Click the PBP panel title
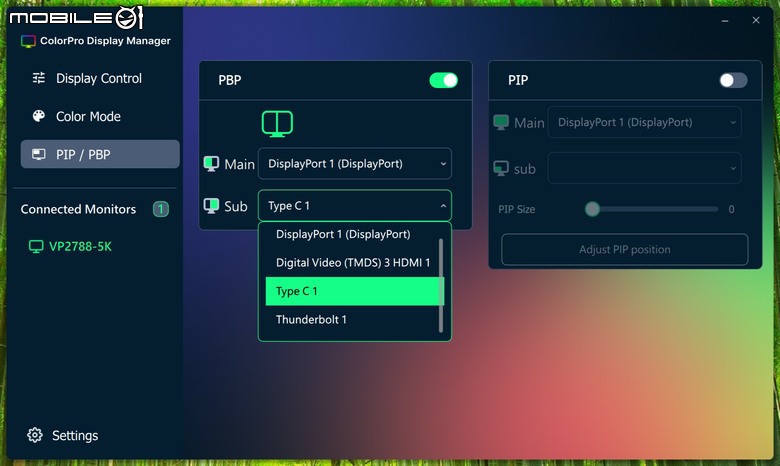This screenshot has height=466, width=780. click(x=230, y=80)
